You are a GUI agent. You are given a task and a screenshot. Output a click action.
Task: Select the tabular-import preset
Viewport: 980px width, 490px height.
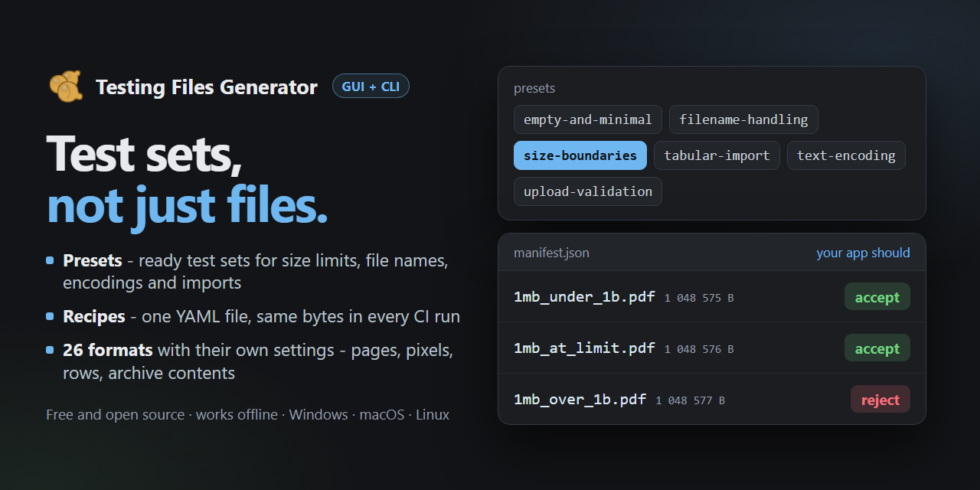717,155
